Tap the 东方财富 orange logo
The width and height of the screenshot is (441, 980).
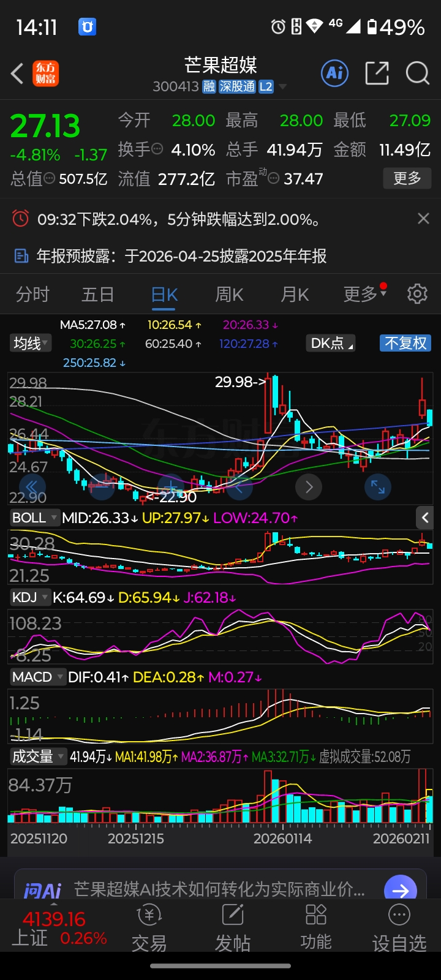click(46, 73)
